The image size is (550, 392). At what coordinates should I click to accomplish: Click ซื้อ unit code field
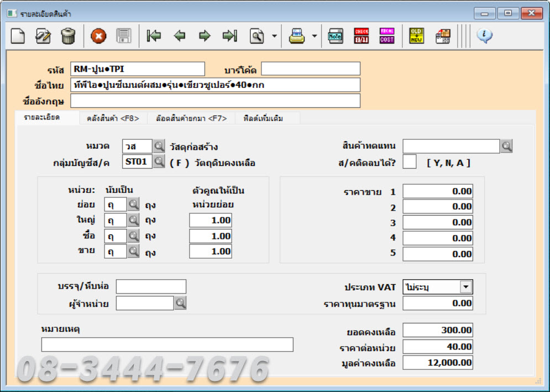116,236
